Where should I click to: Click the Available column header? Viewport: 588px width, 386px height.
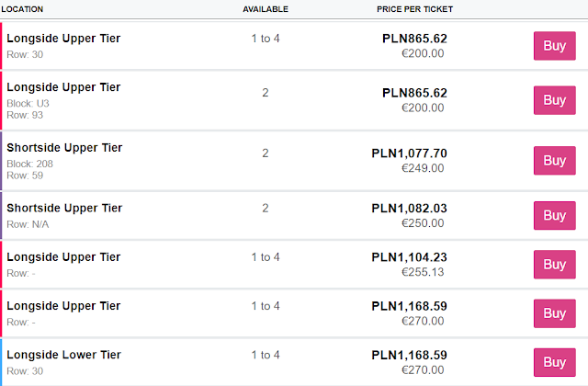[266, 9]
